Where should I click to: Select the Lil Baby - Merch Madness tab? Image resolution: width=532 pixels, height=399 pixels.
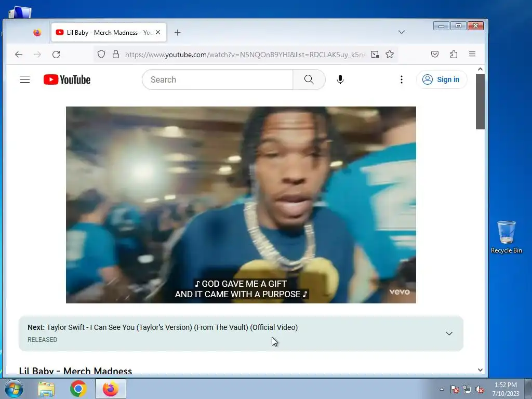(109, 33)
